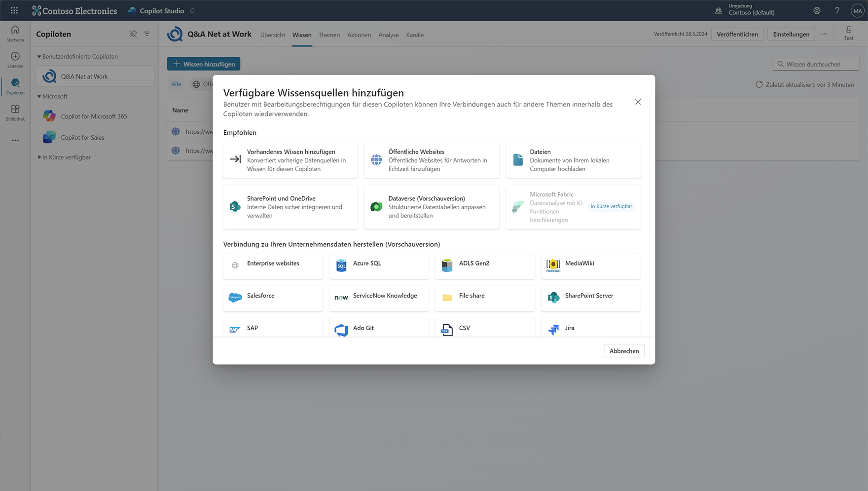Select the Jira connector
Image resolution: width=868 pixels, height=491 pixels.
pyautogui.click(x=591, y=328)
